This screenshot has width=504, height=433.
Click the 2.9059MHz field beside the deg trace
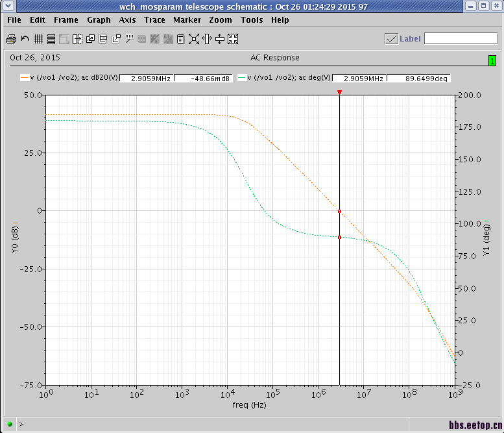[359, 79]
